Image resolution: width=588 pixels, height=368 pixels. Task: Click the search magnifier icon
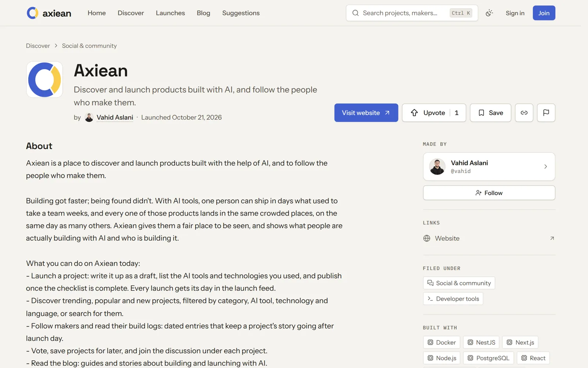(355, 13)
